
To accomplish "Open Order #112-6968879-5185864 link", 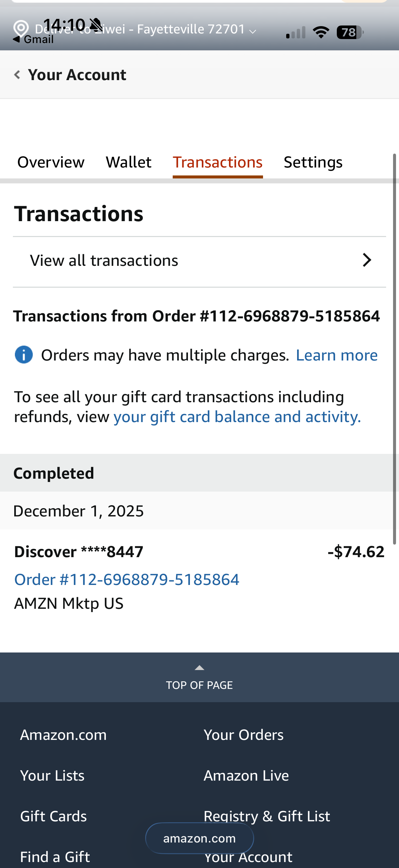I will coord(127,580).
